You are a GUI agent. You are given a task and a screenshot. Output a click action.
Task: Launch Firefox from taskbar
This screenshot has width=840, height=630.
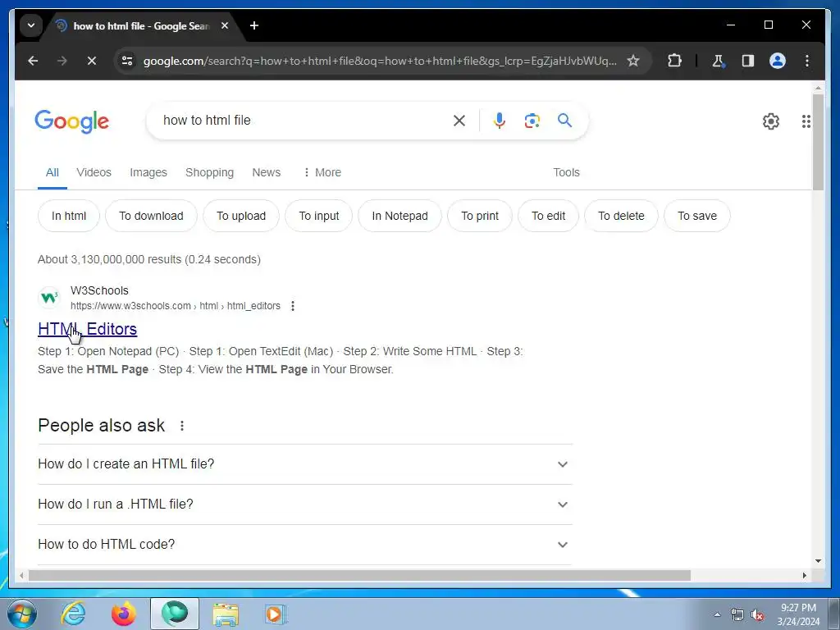pyautogui.click(x=124, y=614)
